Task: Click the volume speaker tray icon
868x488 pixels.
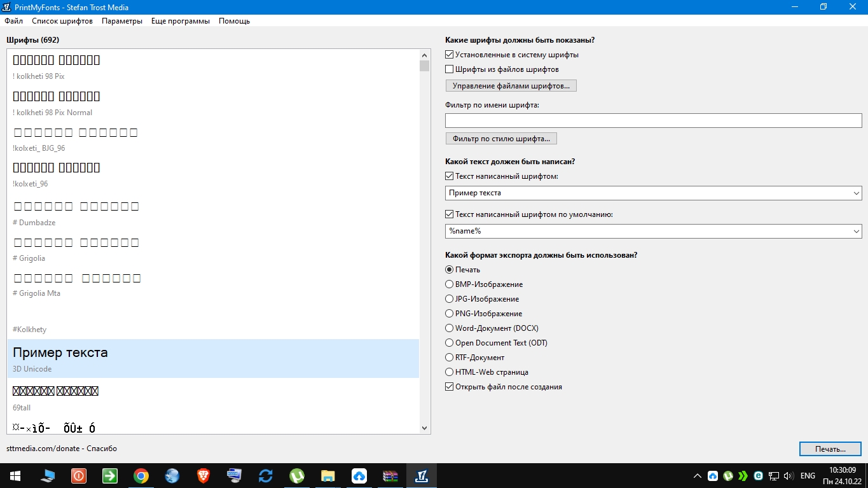Action: pos(789,476)
